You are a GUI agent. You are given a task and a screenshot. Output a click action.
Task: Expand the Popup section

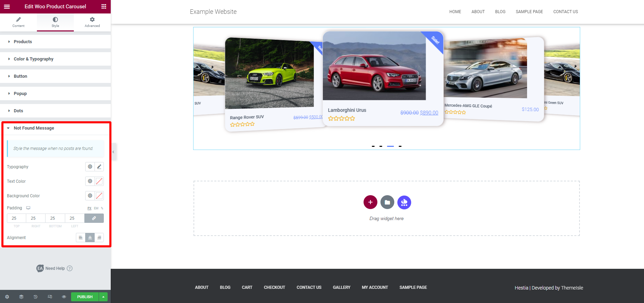click(x=55, y=93)
